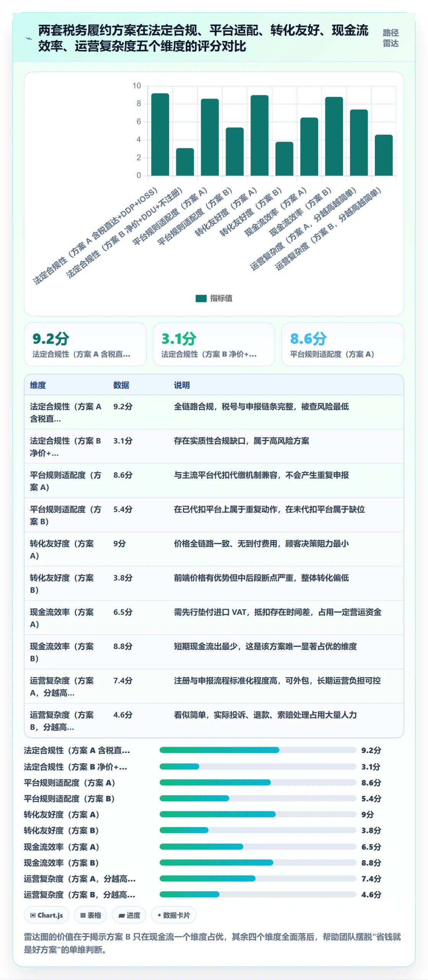
Task: Click the 8.8分 progress bar for 现金流效率
Action: 258,862
